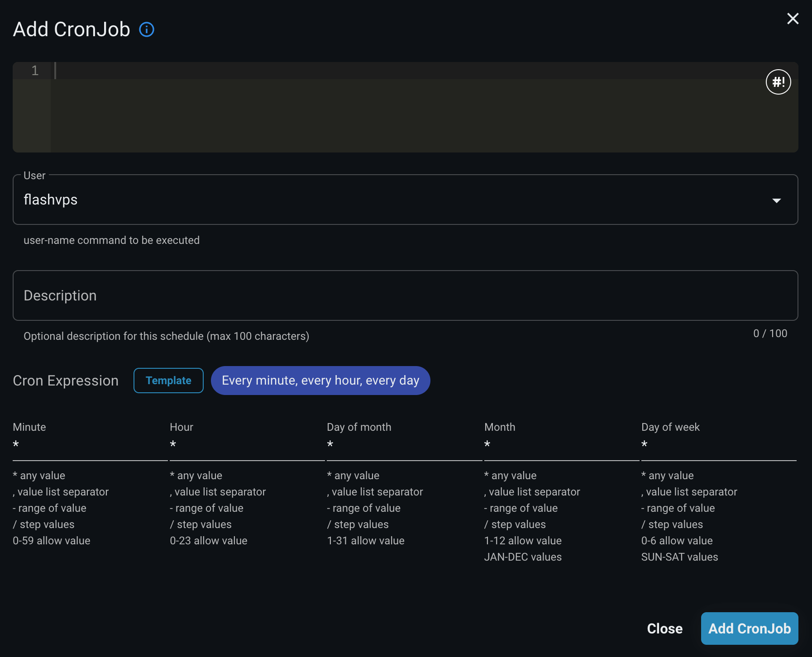Image resolution: width=812 pixels, height=657 pixels.
Task: Insert shebang using the "#!" editor icon
Action: click(x=778, y=82)
